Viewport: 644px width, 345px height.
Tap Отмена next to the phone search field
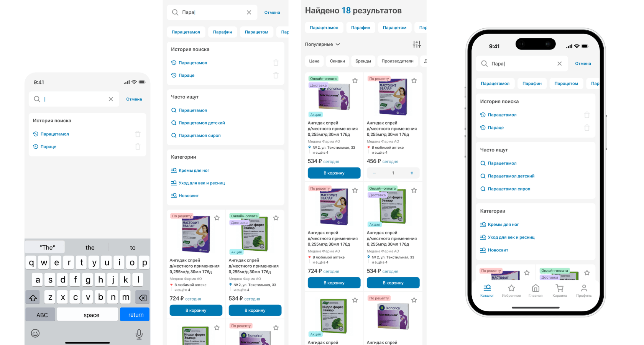[x=583, y=64]
